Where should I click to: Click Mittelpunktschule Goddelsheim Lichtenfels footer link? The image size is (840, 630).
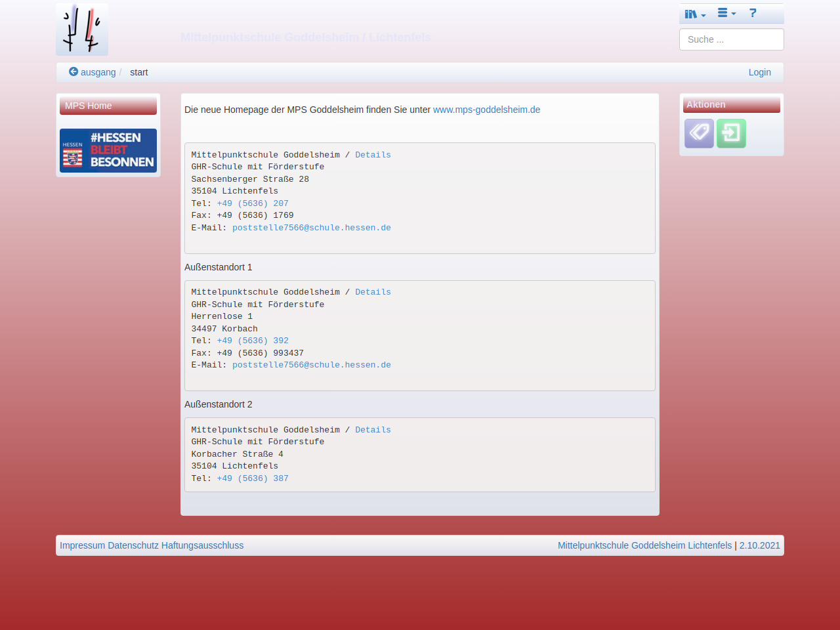644,545
